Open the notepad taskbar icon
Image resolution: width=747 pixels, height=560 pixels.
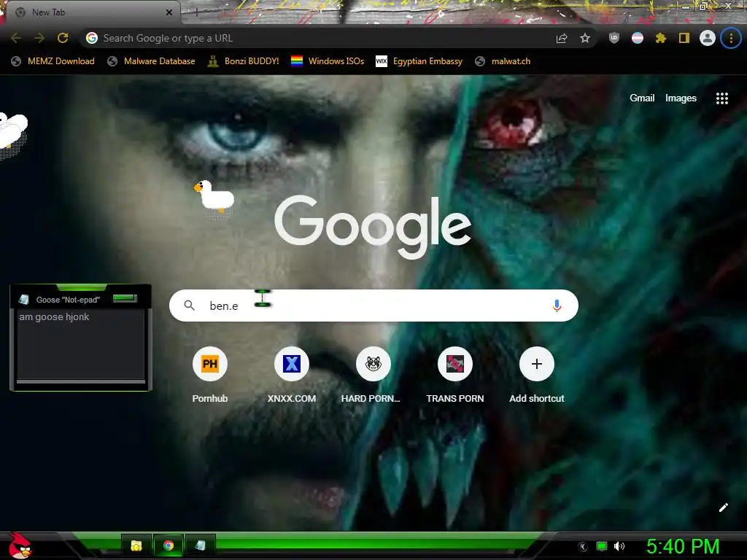pyautogui.click(x=200, y=545)
